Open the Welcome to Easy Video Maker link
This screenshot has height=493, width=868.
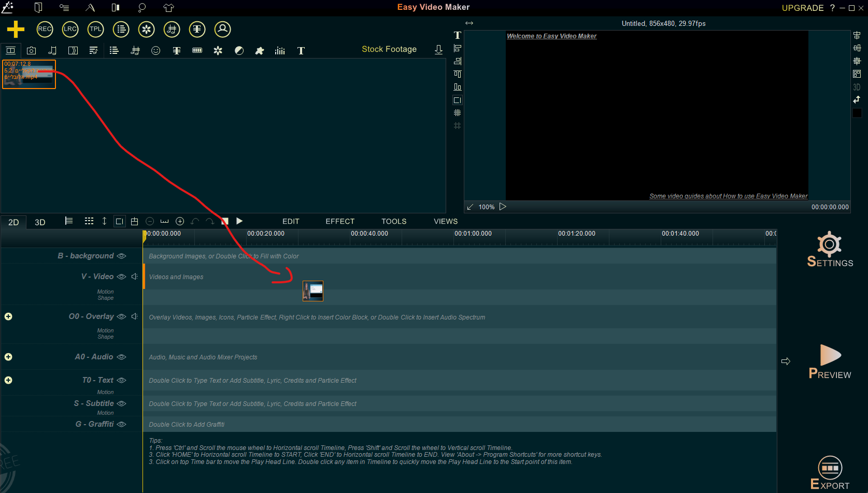coord(551,36)
